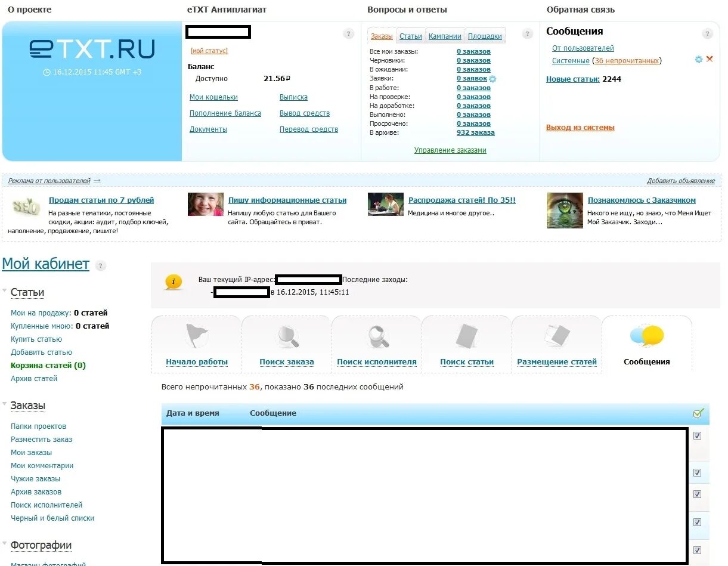Click the eTXT.RU logo
Viewport: 728px width, 566px height.
tap(92, 48)
